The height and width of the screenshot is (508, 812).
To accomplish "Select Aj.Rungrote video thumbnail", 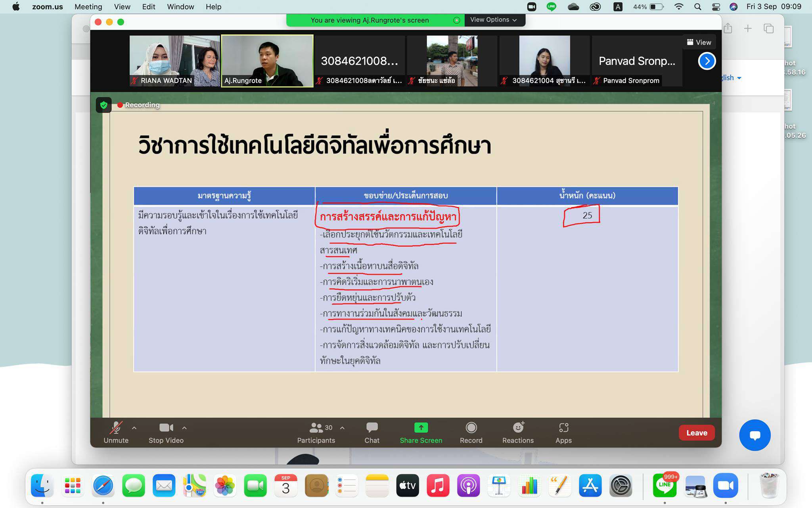I will pyautogui.click(x=267, y=61).
